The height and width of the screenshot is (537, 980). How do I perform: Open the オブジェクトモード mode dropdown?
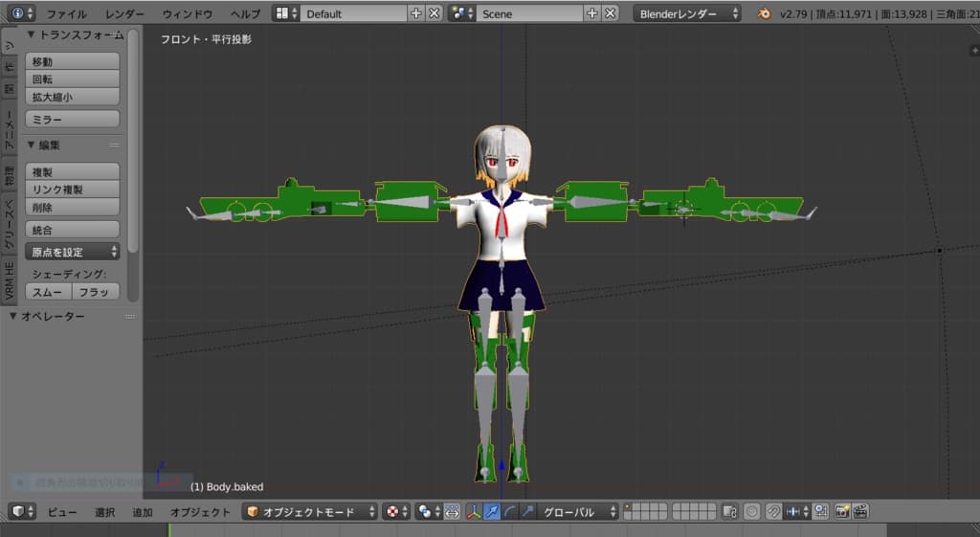coord(311,512)
